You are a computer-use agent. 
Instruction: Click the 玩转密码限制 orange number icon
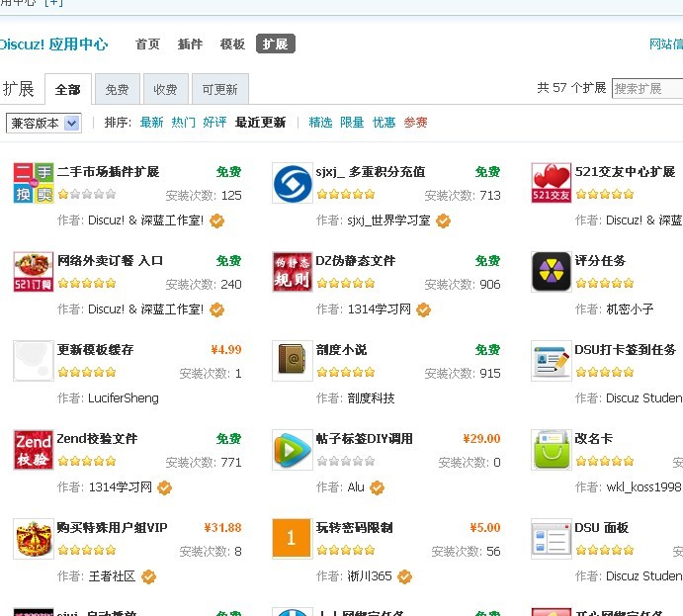click(293, 539)
